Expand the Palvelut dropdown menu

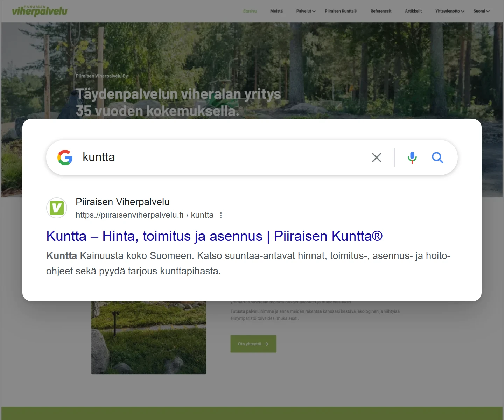[306, 11]
